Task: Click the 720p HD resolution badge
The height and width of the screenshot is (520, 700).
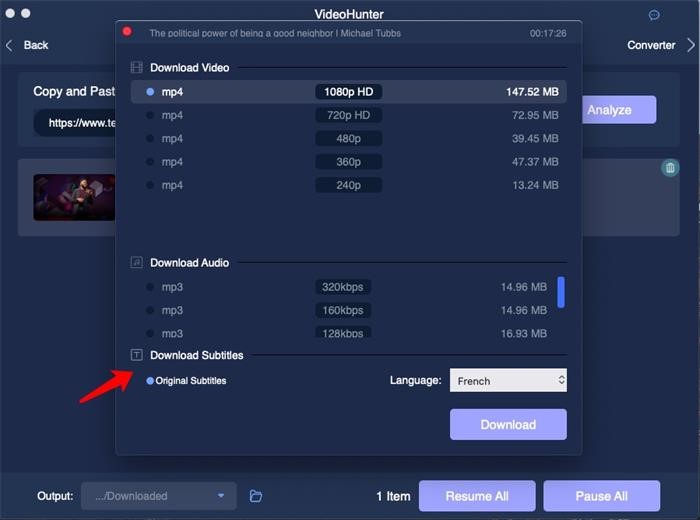Action: (x=349, y=115)
